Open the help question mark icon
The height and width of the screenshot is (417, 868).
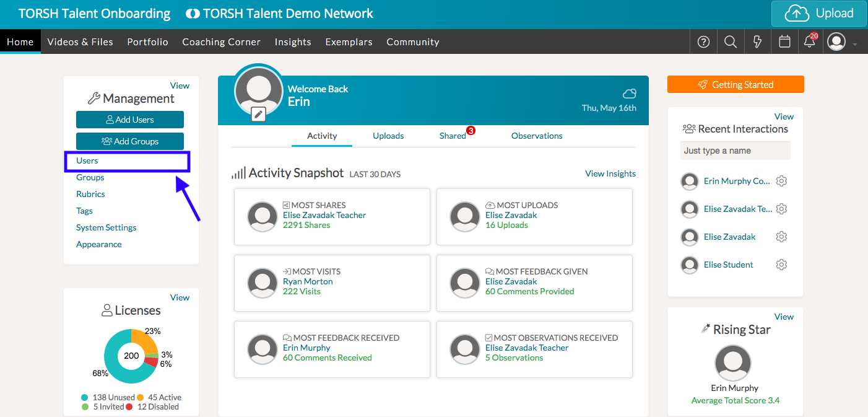coord(703,42)
